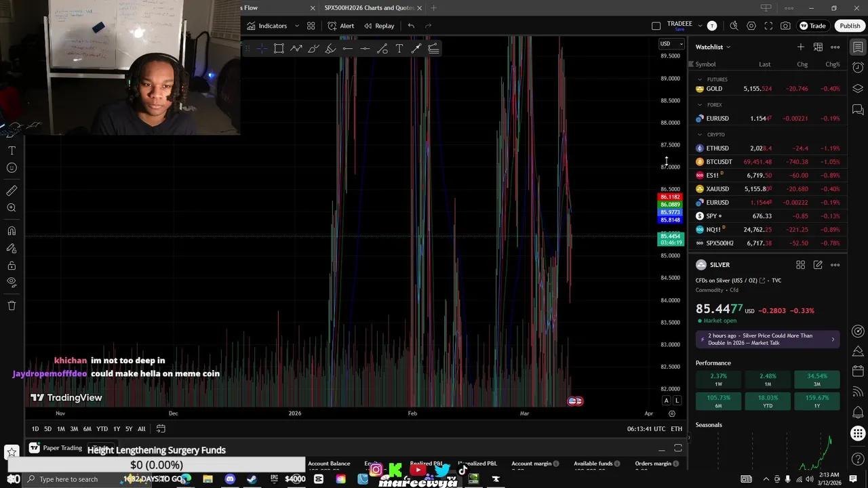Viewport: 868px width, 488px height.
Task: Open object tree layers icon in sidebar
Action: point(858,89)
